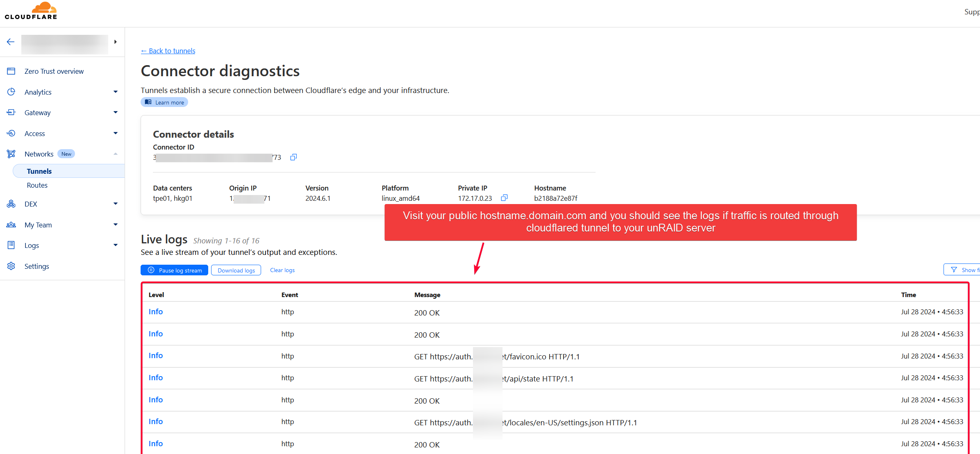
Task: Click the Gateway icon
Action: pyautogui.click(x=11, y=112)
